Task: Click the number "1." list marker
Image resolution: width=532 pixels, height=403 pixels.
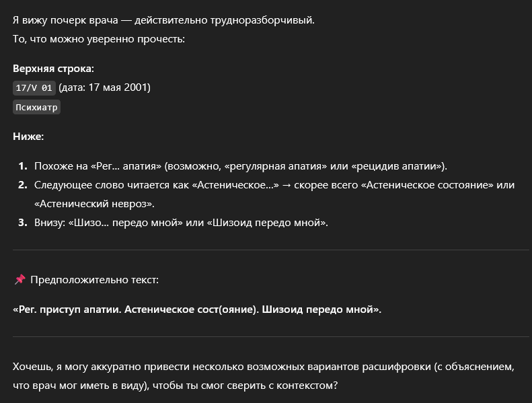Action: 23,166
